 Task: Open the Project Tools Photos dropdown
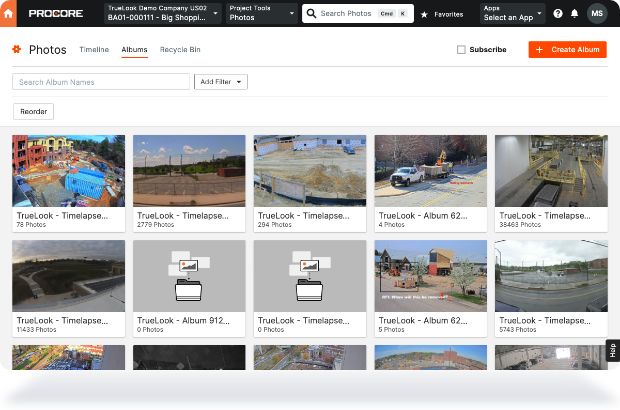(261, 13)
